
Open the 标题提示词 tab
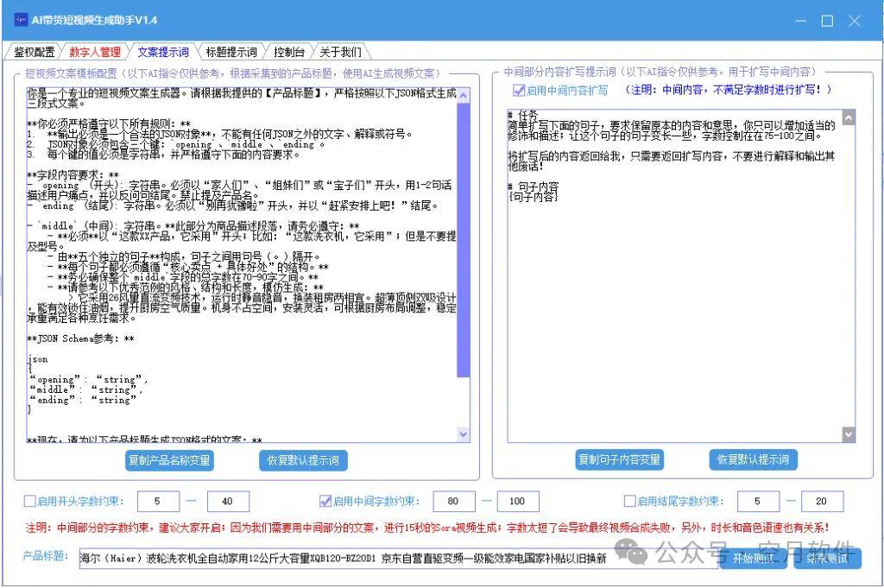(x=231, y=52)
